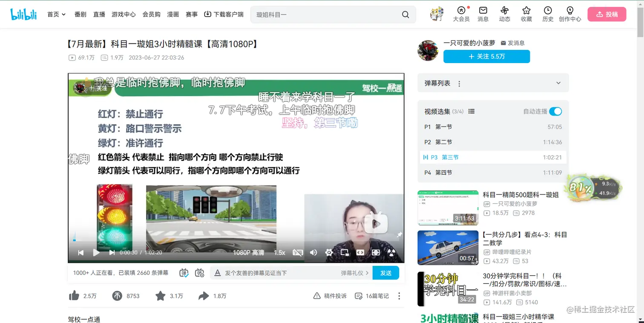This screenshot has height=323, width=644.
Task: Open the 直播 section
Action: click(x=99, y=14)
